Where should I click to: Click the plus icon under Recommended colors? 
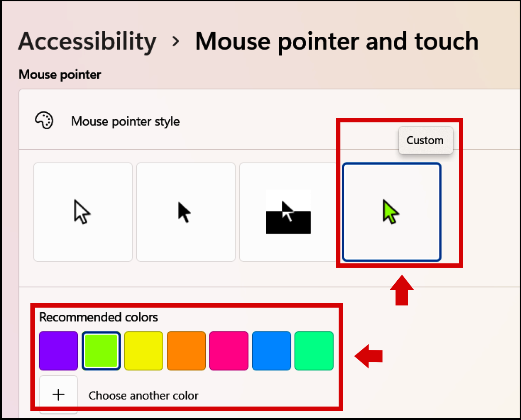(x=58, y=395)
